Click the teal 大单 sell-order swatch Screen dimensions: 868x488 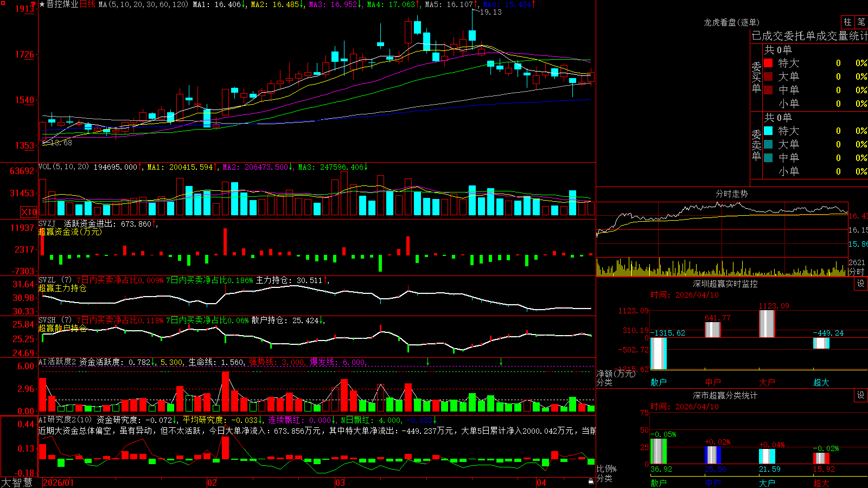[x=768, y=144]
